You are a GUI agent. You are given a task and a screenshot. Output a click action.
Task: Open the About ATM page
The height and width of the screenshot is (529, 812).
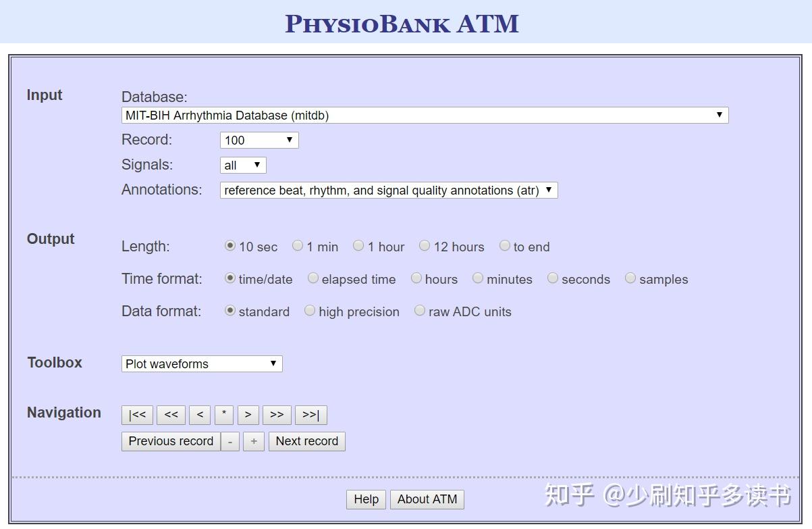427,499
